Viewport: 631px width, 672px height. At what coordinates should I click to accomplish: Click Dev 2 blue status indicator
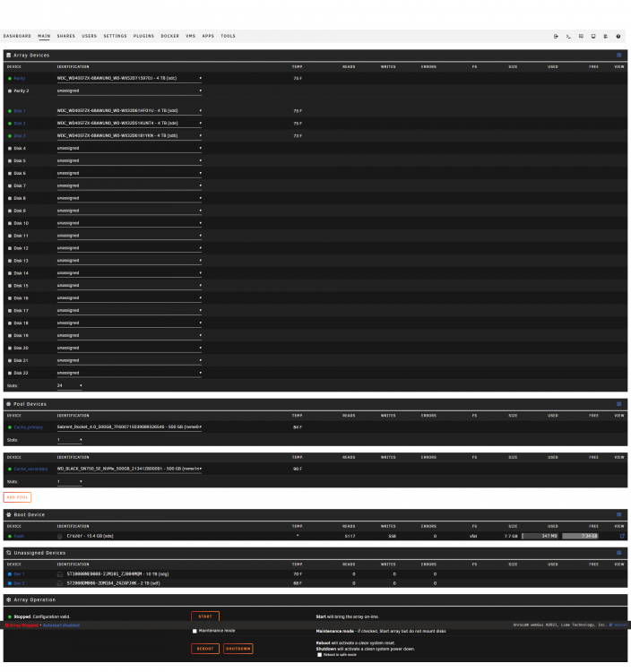10,583
